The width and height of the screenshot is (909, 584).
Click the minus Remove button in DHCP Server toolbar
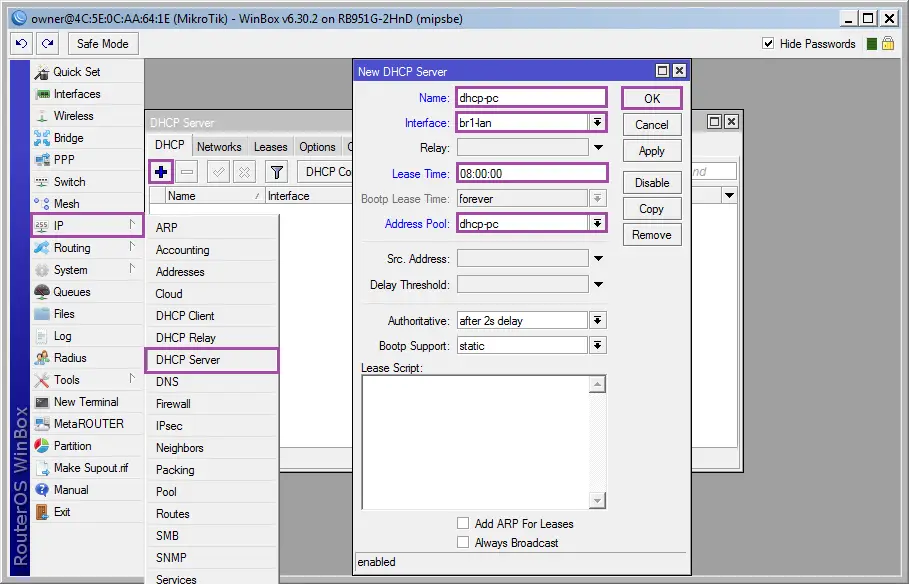coord(187,172)
